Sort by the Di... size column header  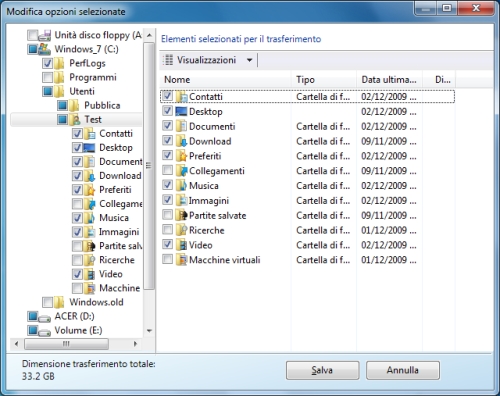[439, 80]
